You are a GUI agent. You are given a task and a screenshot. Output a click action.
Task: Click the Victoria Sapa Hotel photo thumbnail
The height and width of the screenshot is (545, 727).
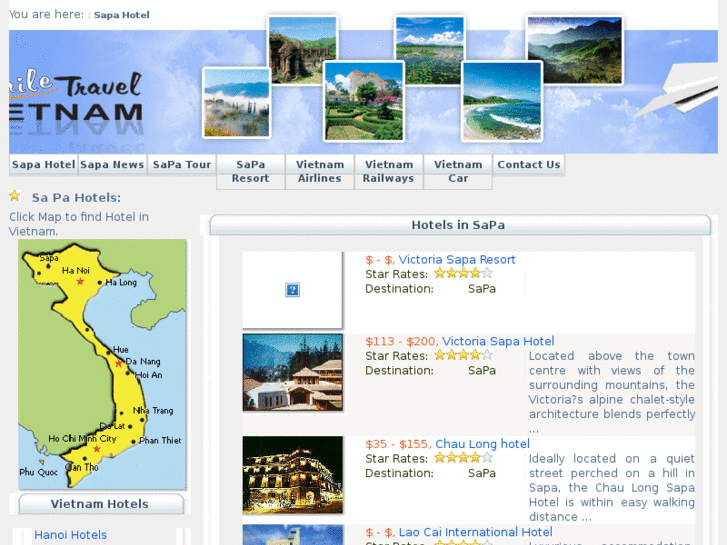pyautogui.click(x=293, y=372)
